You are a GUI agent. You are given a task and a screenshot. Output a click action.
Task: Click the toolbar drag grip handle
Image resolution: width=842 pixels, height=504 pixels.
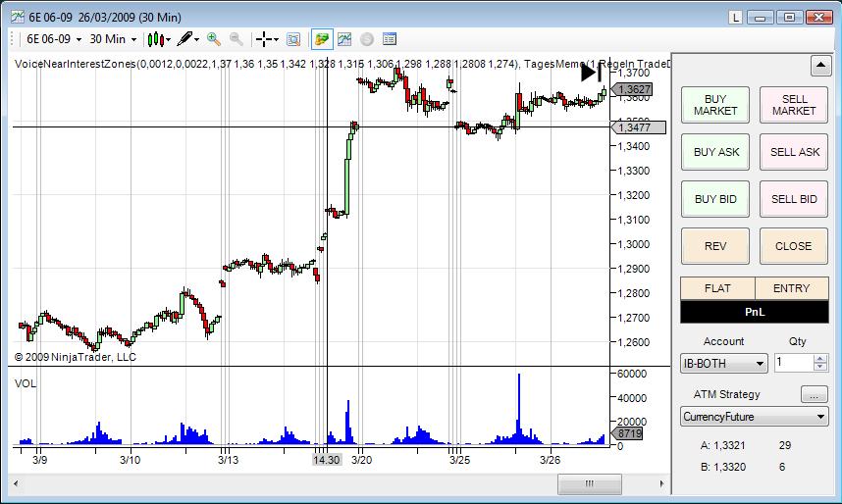point(12,39)
